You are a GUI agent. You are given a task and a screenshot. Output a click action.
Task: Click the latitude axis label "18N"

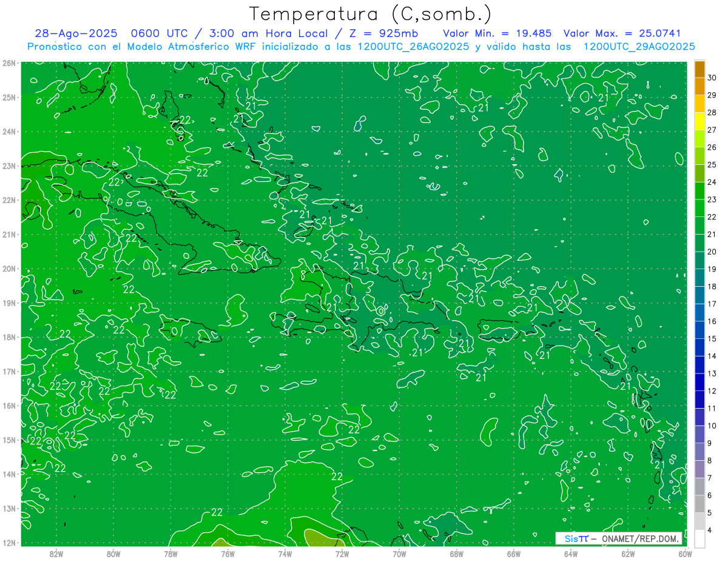pyautogui.click(x=8, y=337)
